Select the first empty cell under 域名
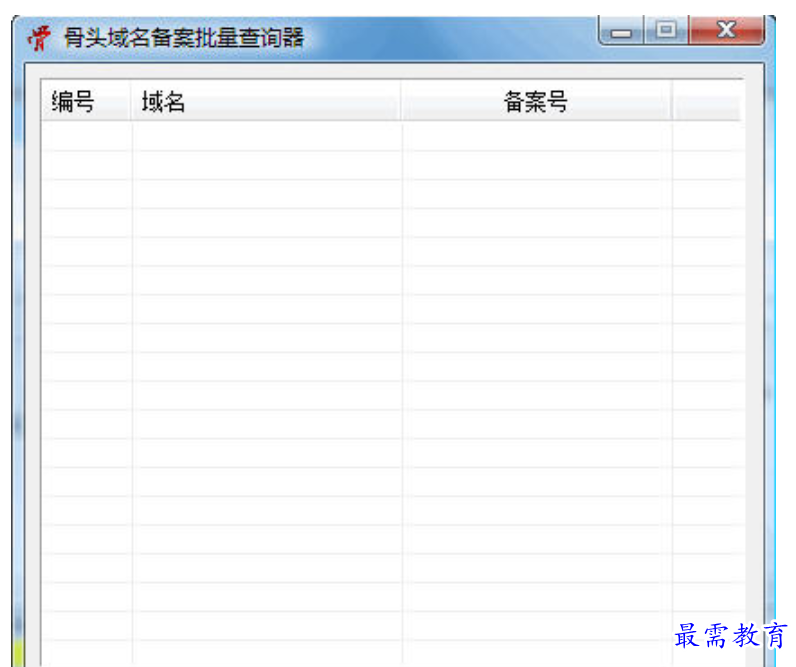The image size is (796, 667). (268, 136)
